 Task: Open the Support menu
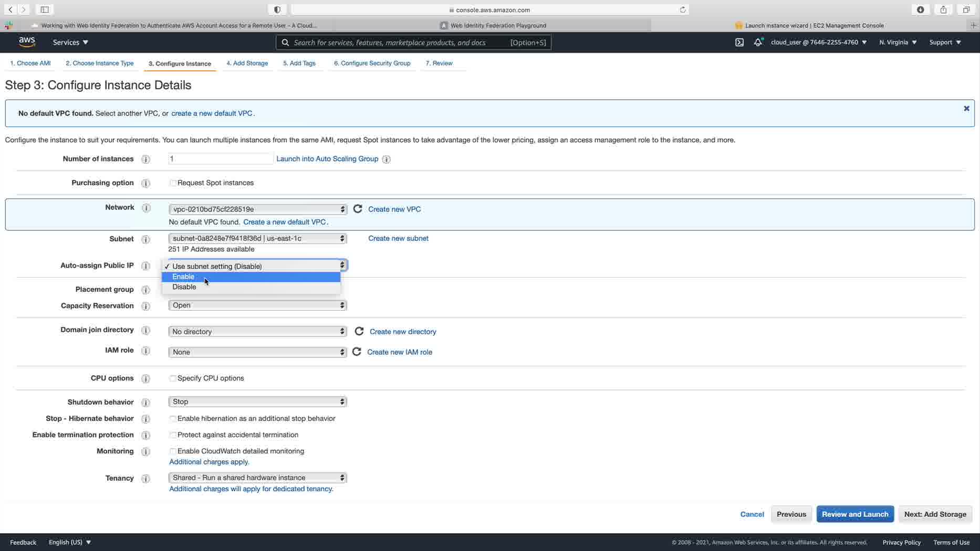(x=945, y=42)
